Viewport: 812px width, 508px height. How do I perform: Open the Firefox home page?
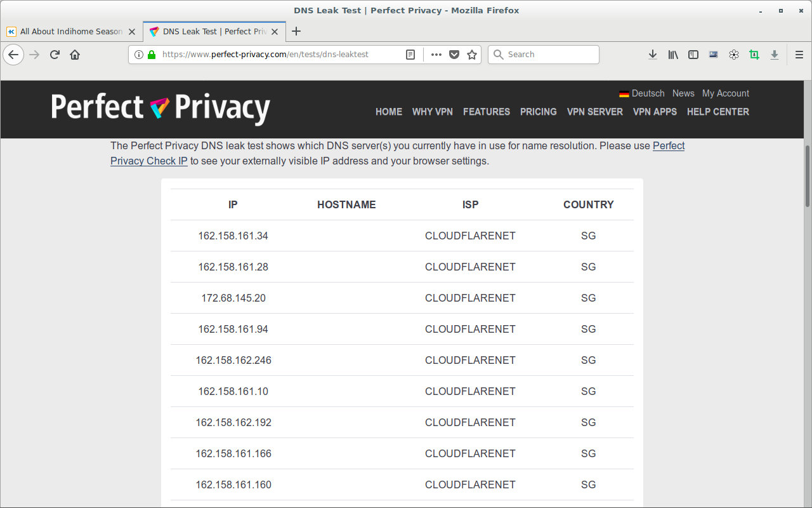coord(75,55)
